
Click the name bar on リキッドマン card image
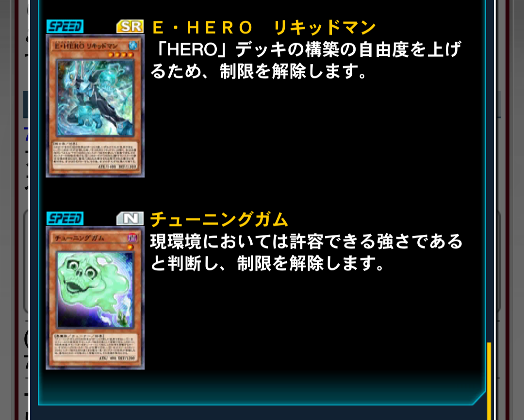(x=90, y=46)
